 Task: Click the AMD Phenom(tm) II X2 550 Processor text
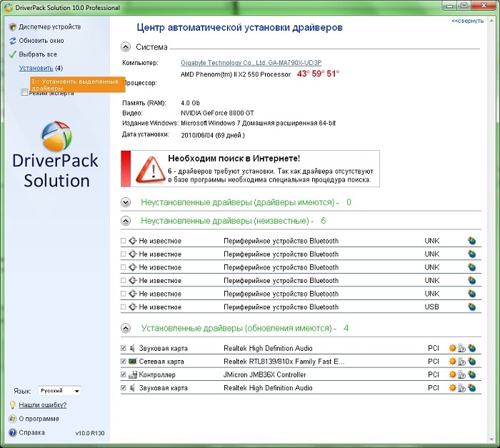[236, 74]
